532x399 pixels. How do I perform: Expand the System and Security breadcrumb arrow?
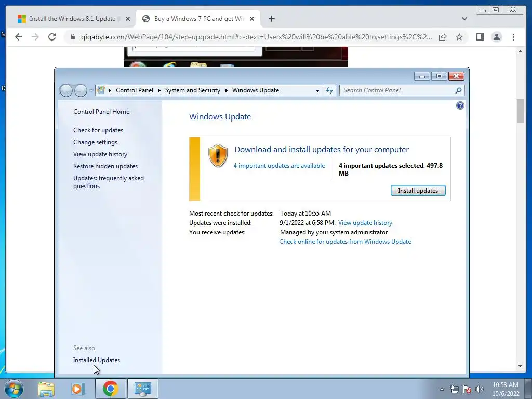227,90
